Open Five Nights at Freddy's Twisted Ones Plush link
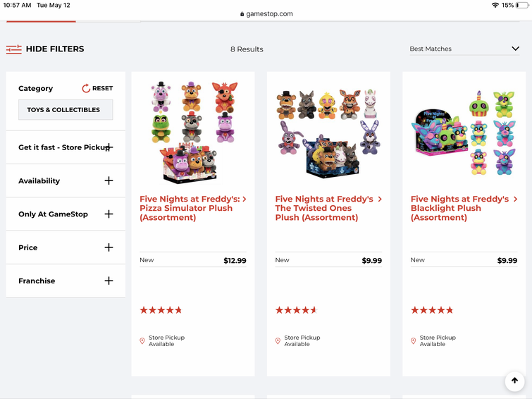 tap(324, 209)
